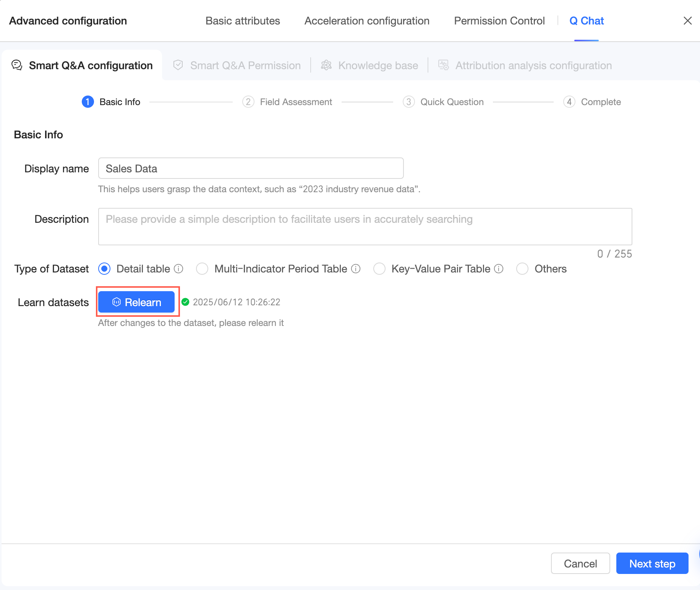Open the Acceleration configuration tab

tap(367, 21)
